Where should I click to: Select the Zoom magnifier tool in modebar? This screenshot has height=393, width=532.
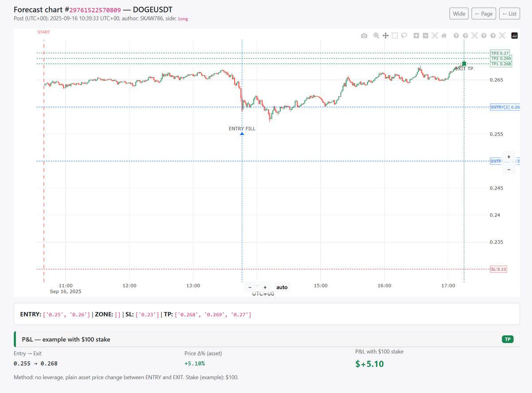[376, 35]
